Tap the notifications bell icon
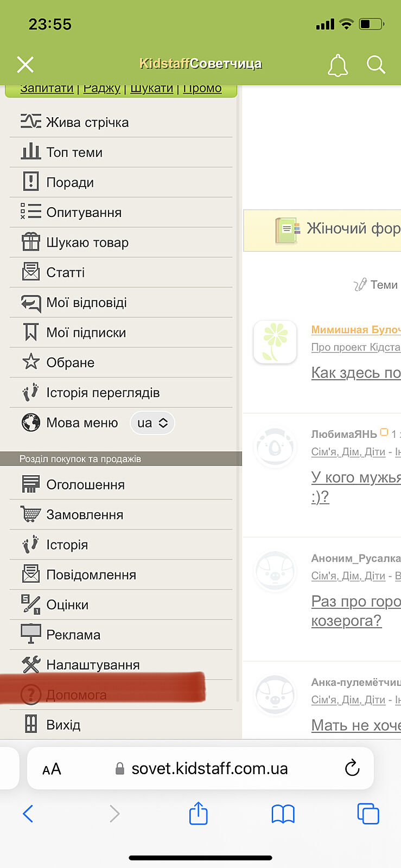Image resolution: width=401 pixels, height=868 pixels. pos(337,65)
